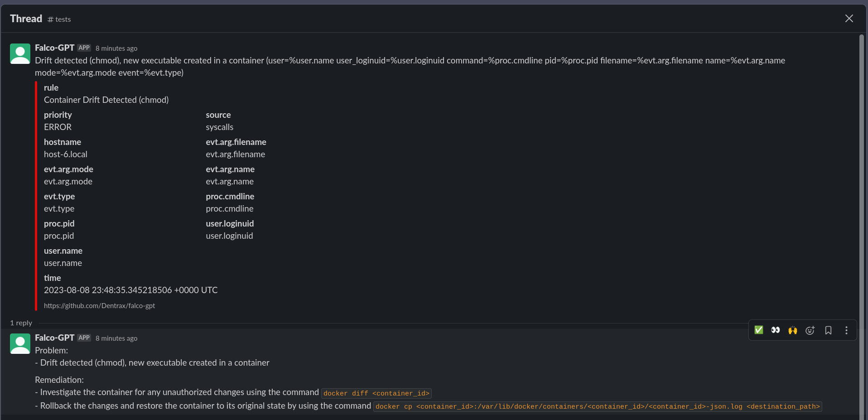Click Falco-GPT avatar on reply message
This screenshot has width=868, height=420.
(x=20, y=343)
